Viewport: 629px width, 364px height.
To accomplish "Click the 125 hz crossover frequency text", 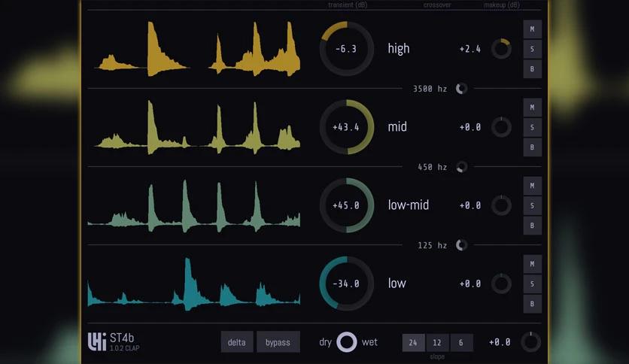I will tap(433, 245).
